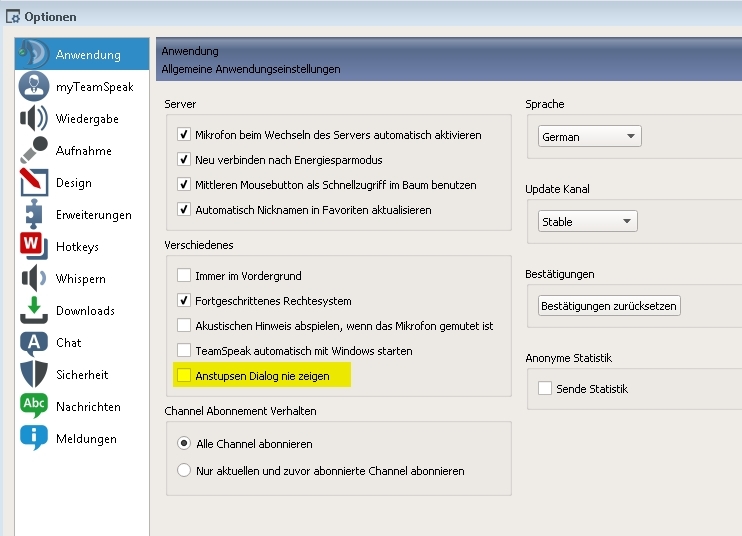The width and height of the screenshot is (742, 536).
Task: Check Immer im Vordergrund option
Action: pyautogui.click(x=184, y=275)
